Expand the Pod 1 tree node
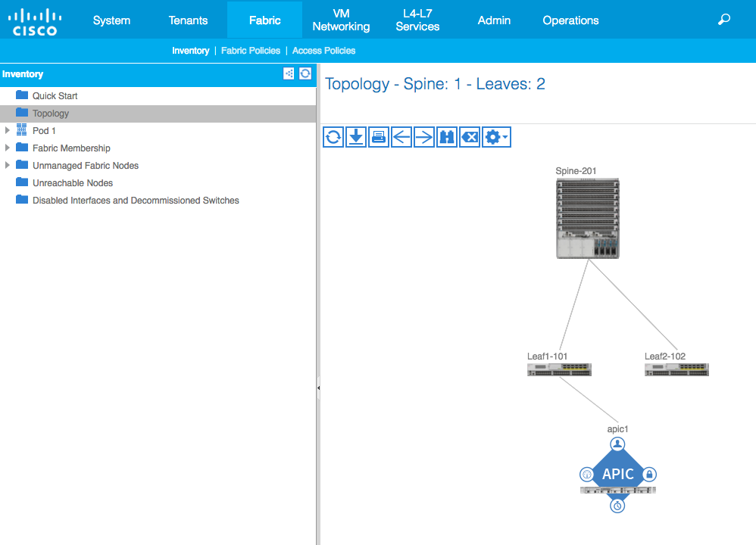This screenshot has width=756, height=545. (x=8, y=131)
